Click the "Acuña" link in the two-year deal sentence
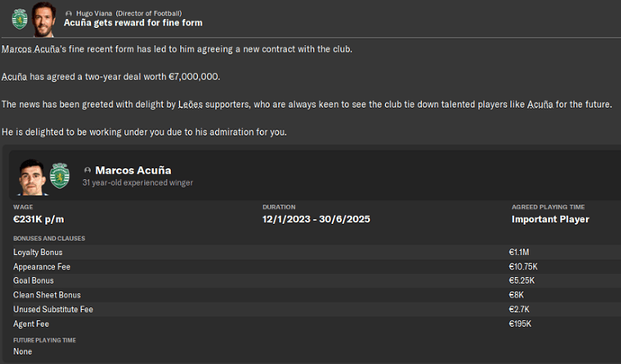The image size is (621, 364). point(19,75)
